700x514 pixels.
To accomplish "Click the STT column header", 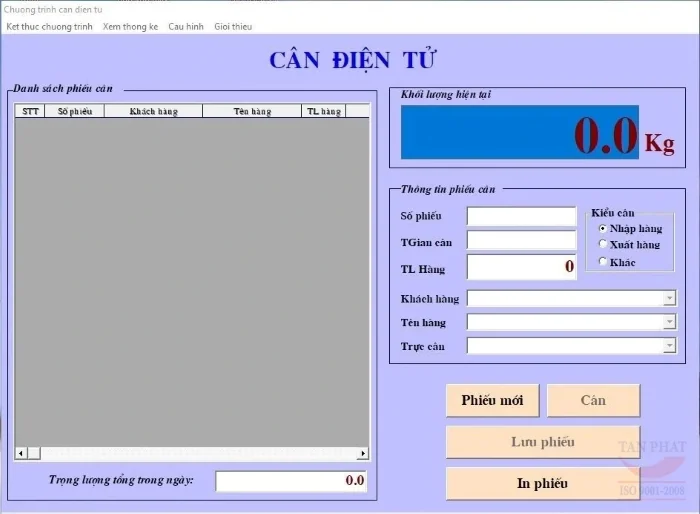I will click(30, 111).
